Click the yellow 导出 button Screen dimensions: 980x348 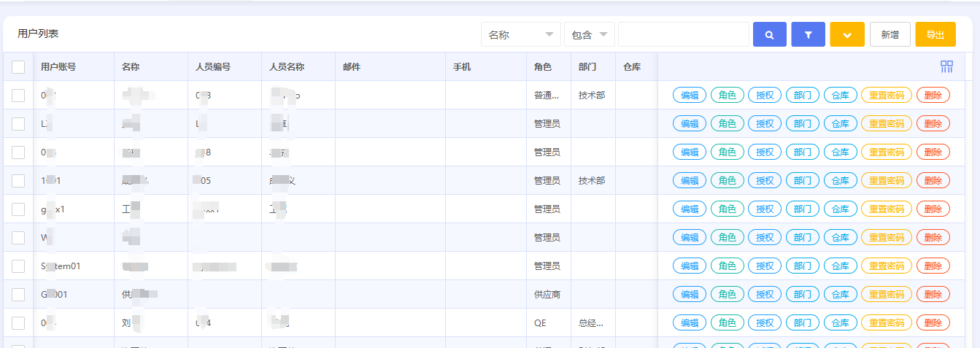point(935,34)
